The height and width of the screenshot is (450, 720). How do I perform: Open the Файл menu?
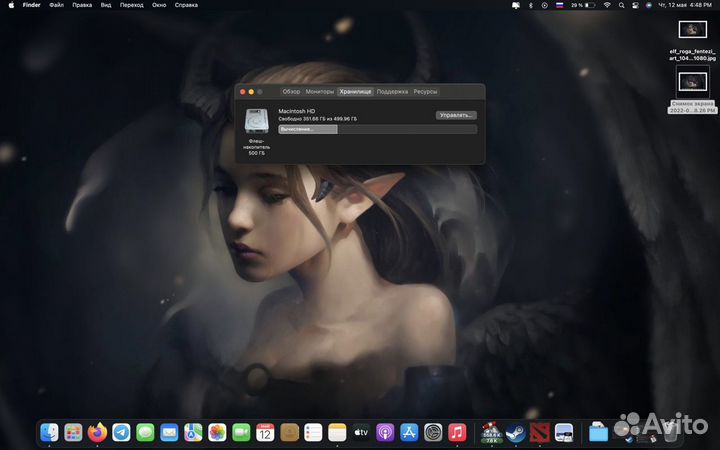[x=56, y=5]
